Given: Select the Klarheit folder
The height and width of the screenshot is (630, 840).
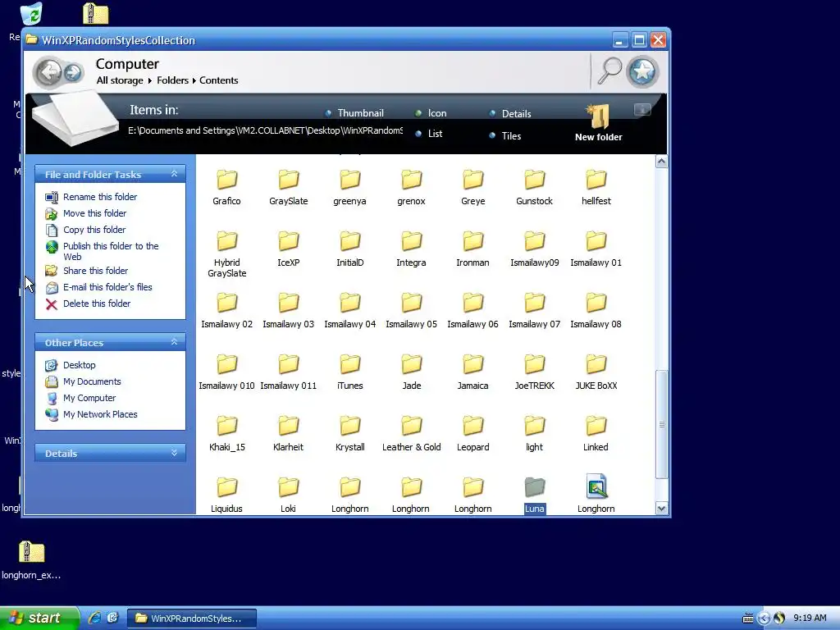Looking at the screenshot, I should pyautogui.click(x=288, y=434).
